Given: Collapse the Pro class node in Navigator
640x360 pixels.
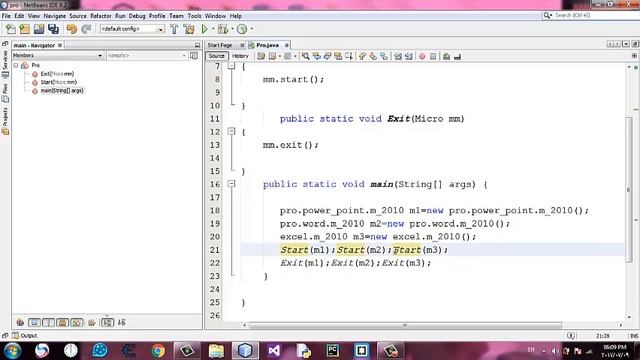Looking at the screenshot, I should pyautogui.click(x=16, y=65).
